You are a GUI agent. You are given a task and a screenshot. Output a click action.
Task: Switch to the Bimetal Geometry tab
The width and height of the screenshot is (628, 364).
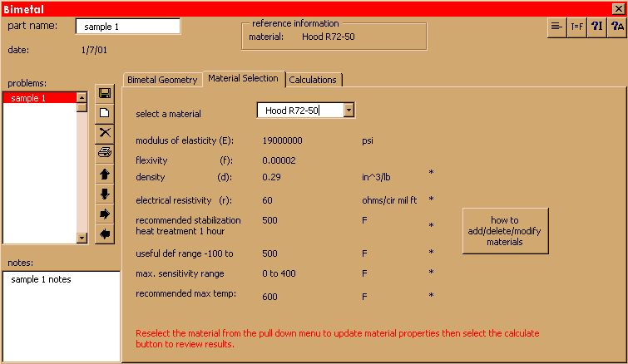162,80
